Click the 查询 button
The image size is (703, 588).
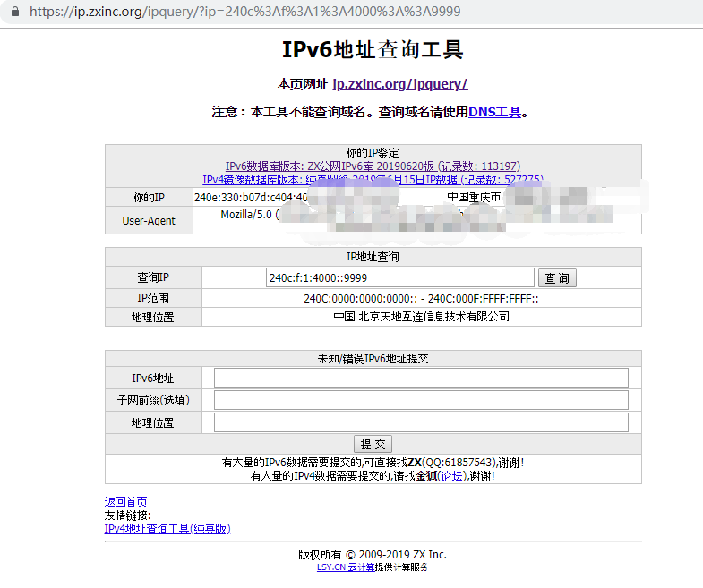click(x=557, y=278)
